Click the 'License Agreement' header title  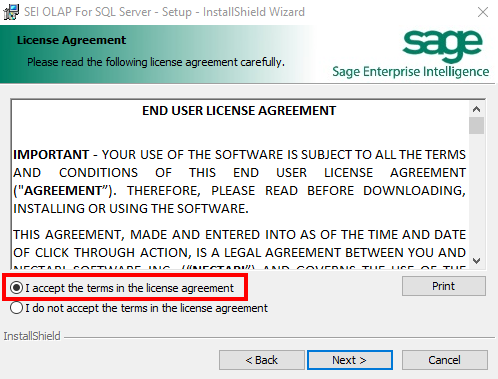(71, 40)
